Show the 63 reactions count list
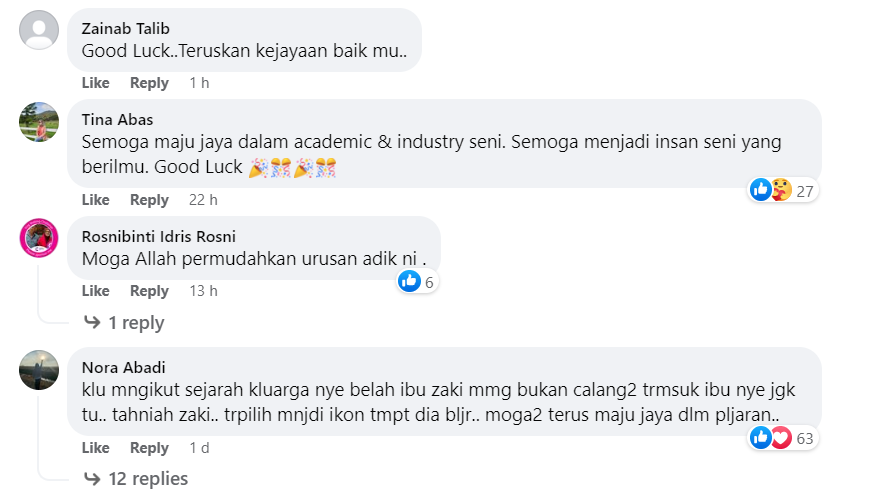This screenshot has height=503, width=870. (805, 438)
